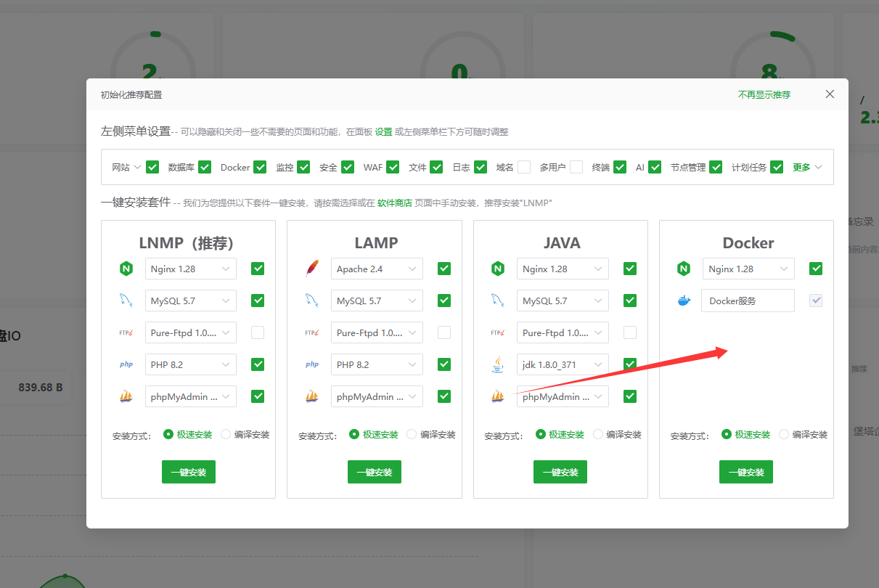879x588 pixels.
Task: Open Apache 2.4 version dropdown
Action: pyautogui.click(x=377, y=269)
